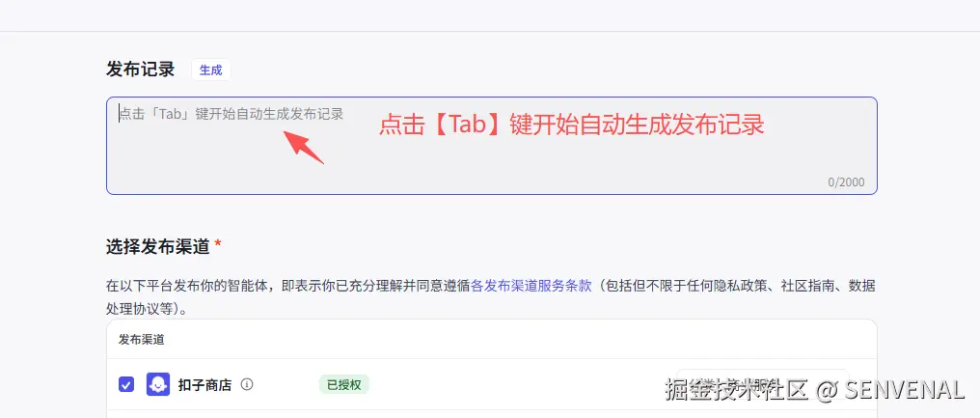The image size is (980, 418).
Task: Click the 已授权 status badge
Action: pyautogui.click(x=343, y=384)
